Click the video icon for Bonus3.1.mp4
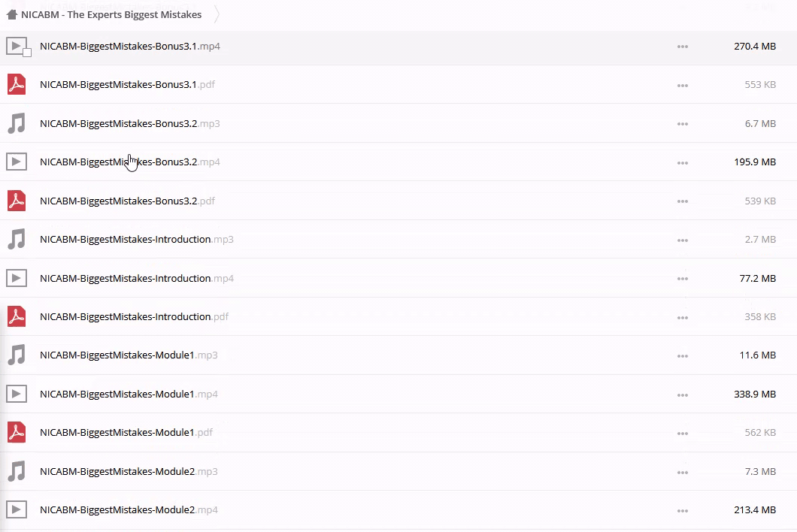Screen dimensions: 797x532 pyautogui.click(x=16, y=46)
